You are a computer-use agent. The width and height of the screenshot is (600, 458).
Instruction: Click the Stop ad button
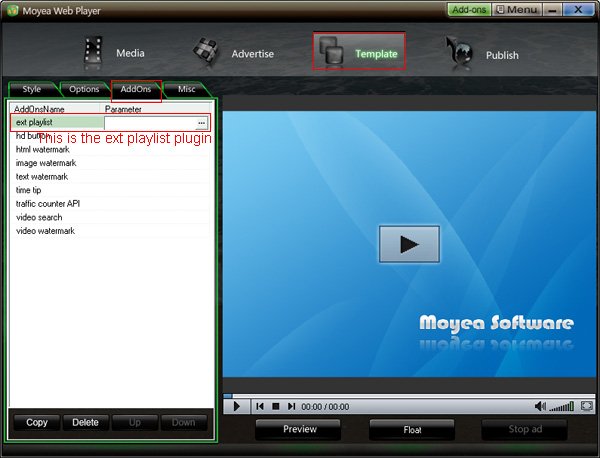(525, 429)
